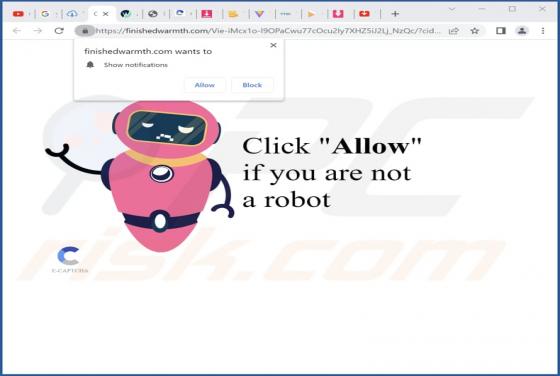This screenshot has height=376, width=560.
Task: Open a new browser tab
Action: (395, 14)
